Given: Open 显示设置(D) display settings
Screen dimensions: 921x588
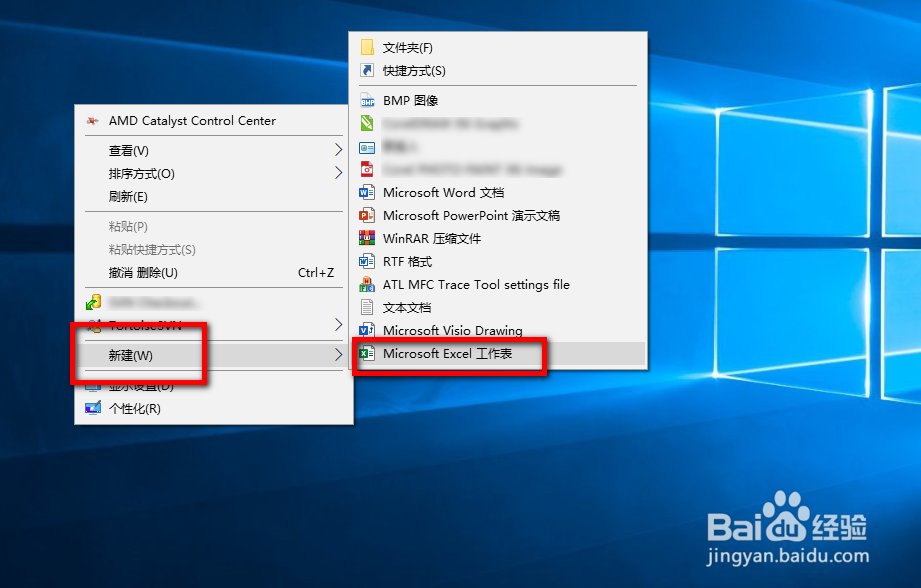Looking at the screenshot, I should click(214, 386).
